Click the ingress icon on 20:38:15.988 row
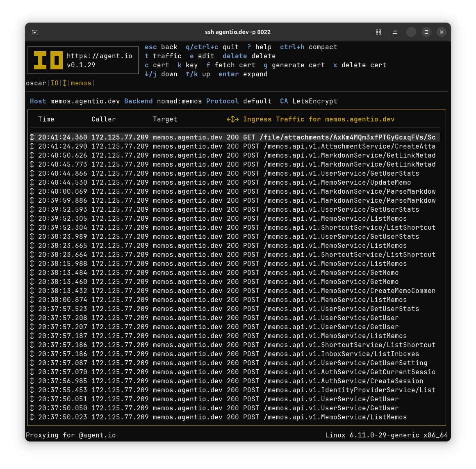Viewport: 476px width, 469px height. [x=32, y=264]
